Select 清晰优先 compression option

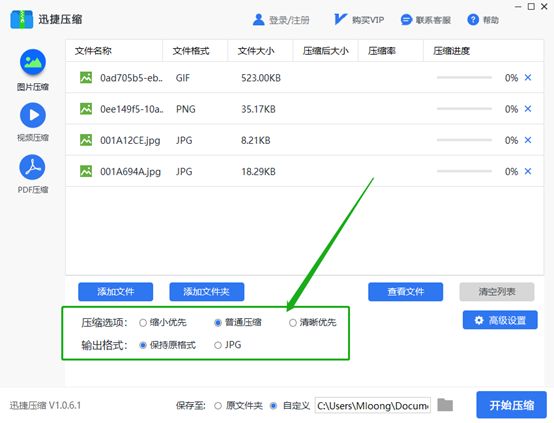point(293,323)
